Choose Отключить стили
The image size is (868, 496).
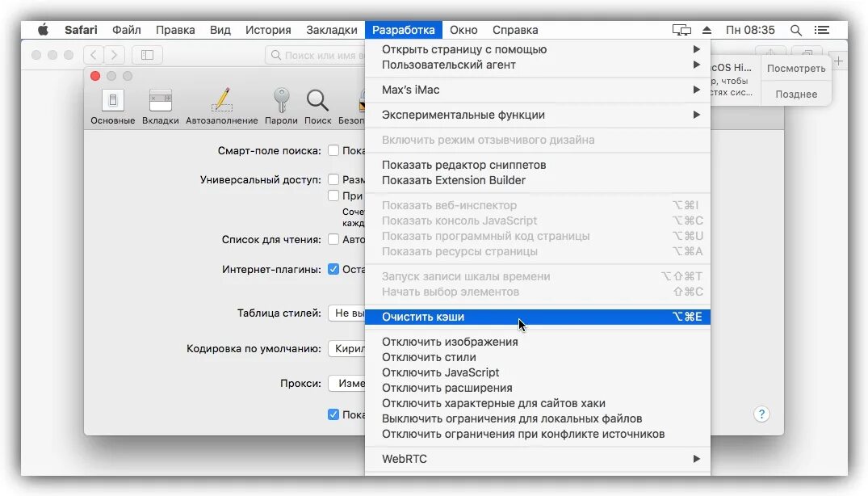[538, 357]
